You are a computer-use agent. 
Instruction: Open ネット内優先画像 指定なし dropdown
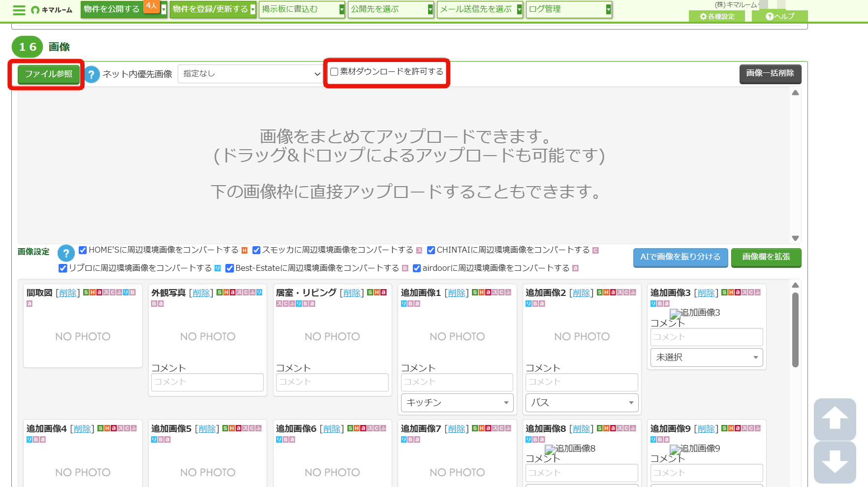(x=251, y=74)
